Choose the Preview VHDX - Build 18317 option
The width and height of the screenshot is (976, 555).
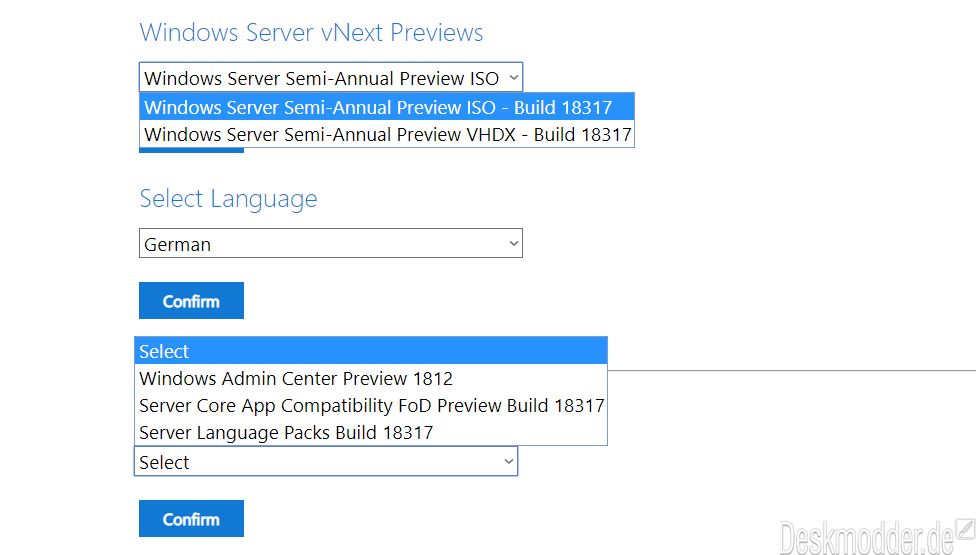(x=387, y=134)
